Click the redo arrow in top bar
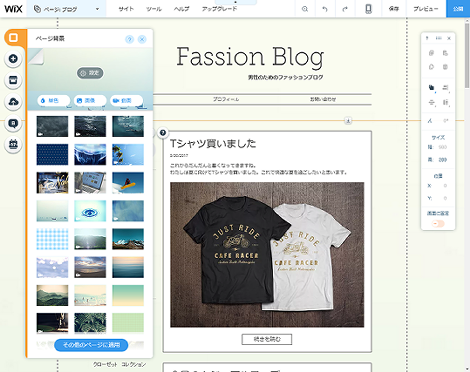 point(345,9)
